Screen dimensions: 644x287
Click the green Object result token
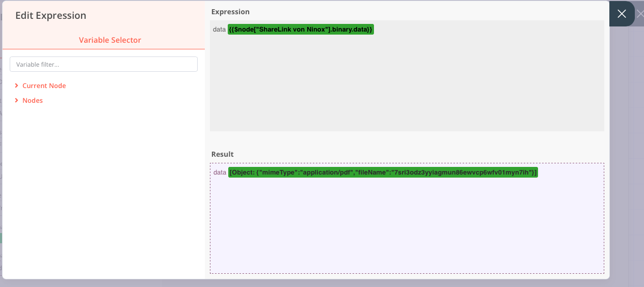click(383, 173)
